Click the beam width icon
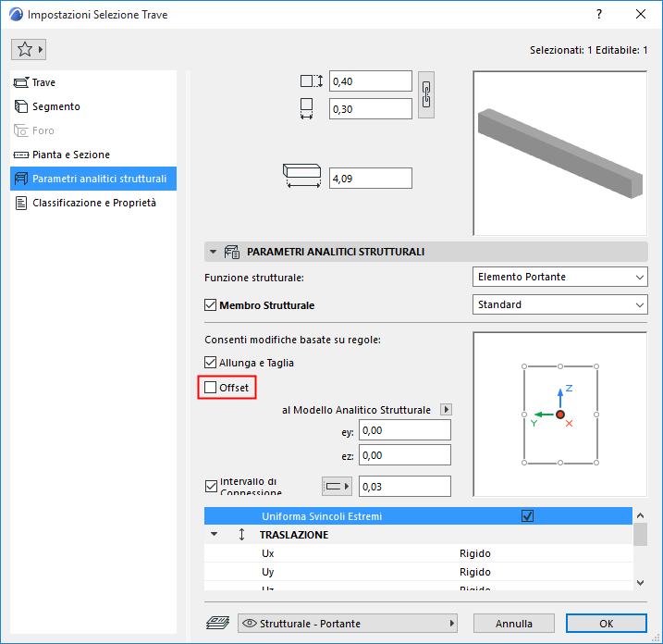Screen dimensions: 663x644 307,109
